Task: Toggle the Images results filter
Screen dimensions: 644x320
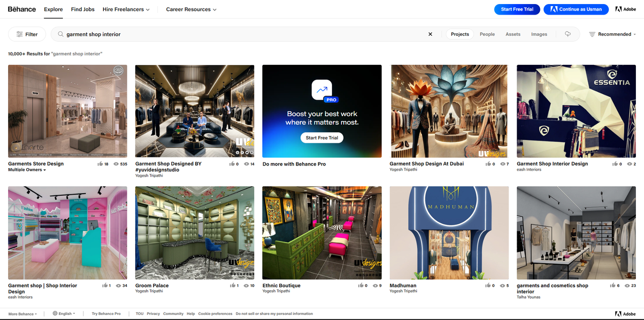Action: tap(539, 34)
